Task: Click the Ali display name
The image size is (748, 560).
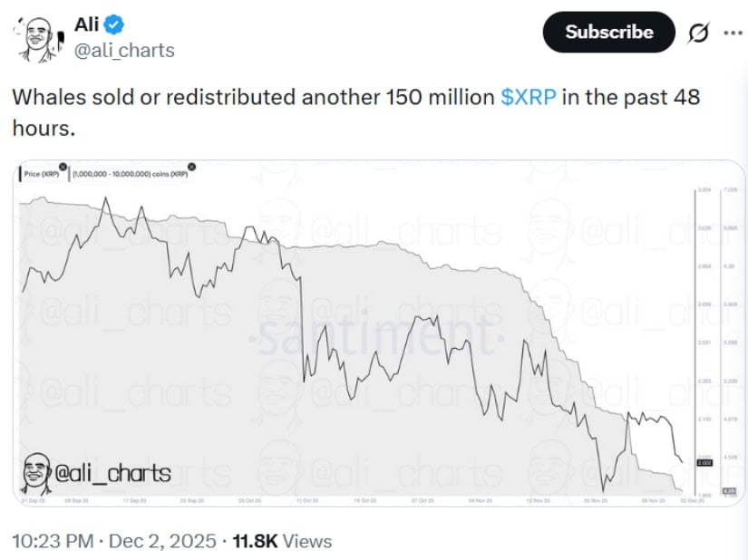Action: point(86,24)
